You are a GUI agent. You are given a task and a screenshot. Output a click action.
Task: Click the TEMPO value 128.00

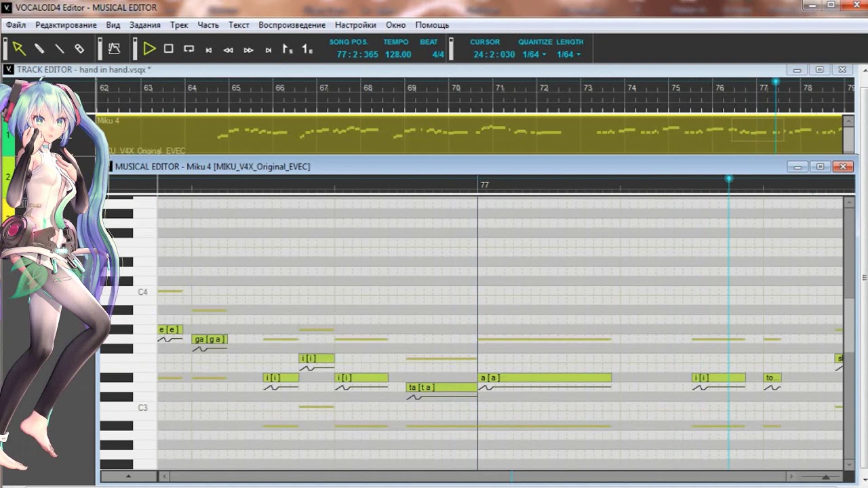point(398,54)
